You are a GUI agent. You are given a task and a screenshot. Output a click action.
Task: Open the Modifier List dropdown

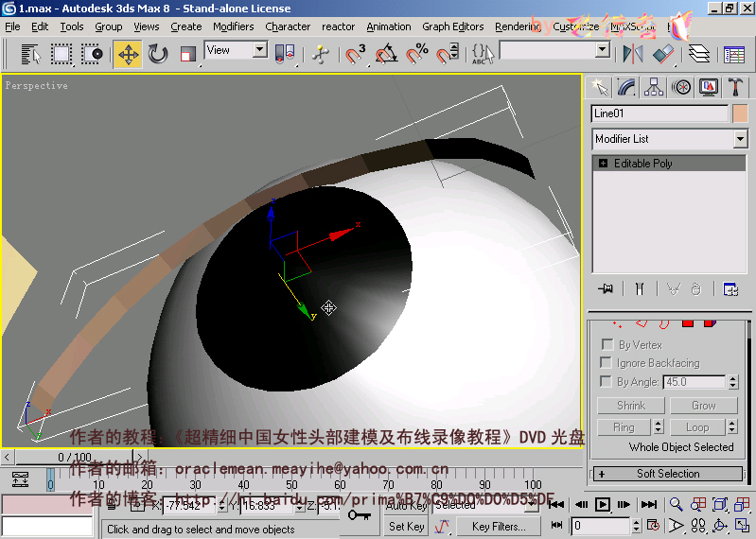pos(669,139)
